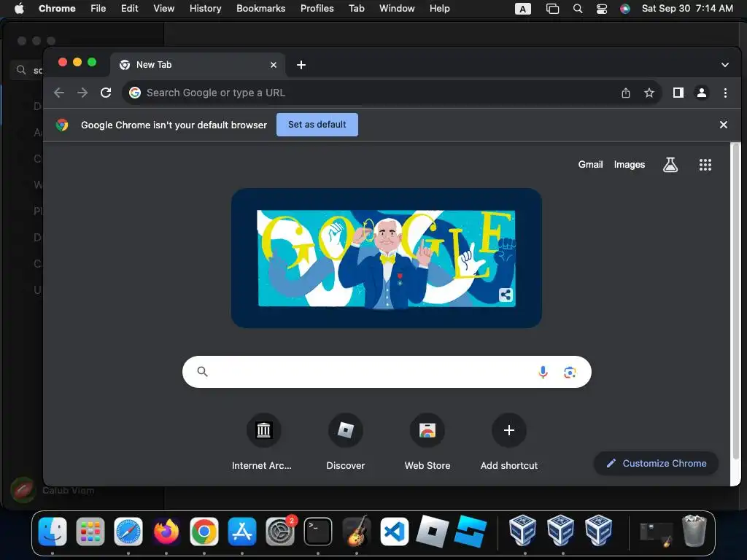
Task: Launch Siri from menu bar
Action: click(x=625, y=9)
